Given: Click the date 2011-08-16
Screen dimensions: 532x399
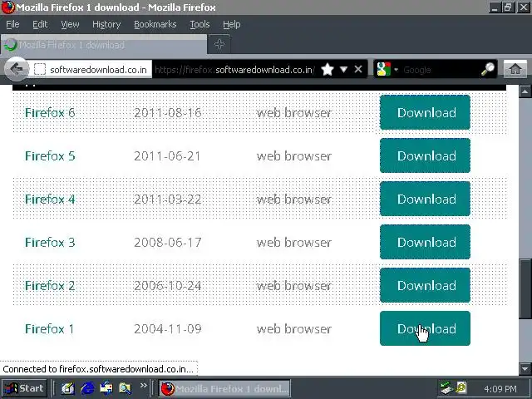Looking at the screenshot, I should (168, 113).
